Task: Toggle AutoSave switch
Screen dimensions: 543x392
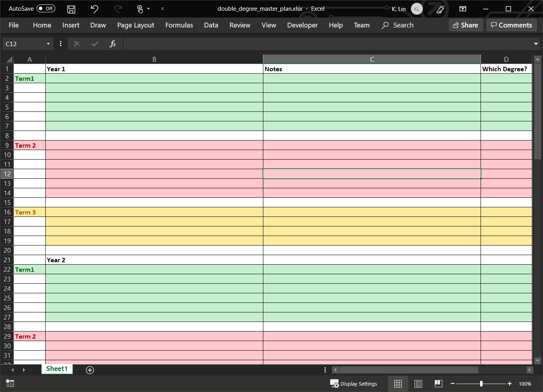Action: [x=46, y=8]
